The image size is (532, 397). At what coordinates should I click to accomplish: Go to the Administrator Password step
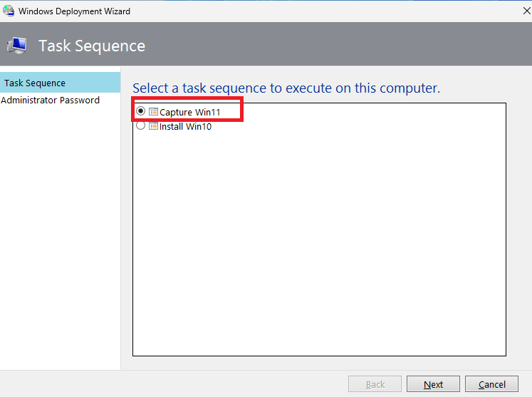pyautogui.click(x=50, y=100)
